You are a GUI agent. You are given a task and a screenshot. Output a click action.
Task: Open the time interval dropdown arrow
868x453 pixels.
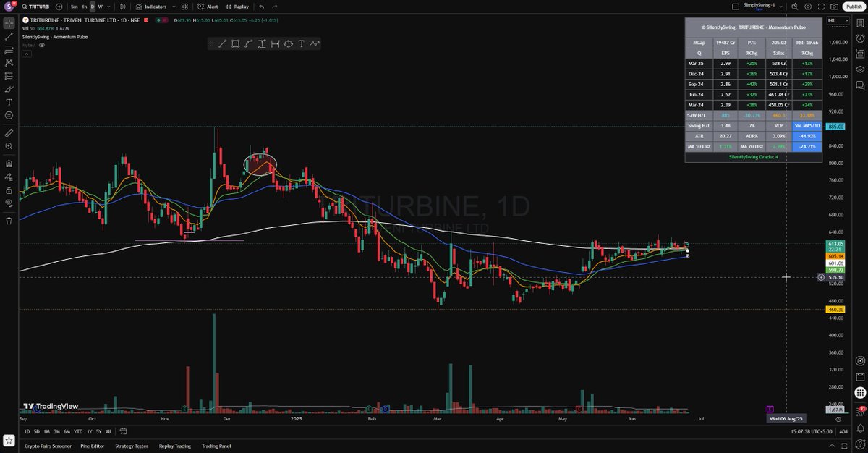(108, 7)
